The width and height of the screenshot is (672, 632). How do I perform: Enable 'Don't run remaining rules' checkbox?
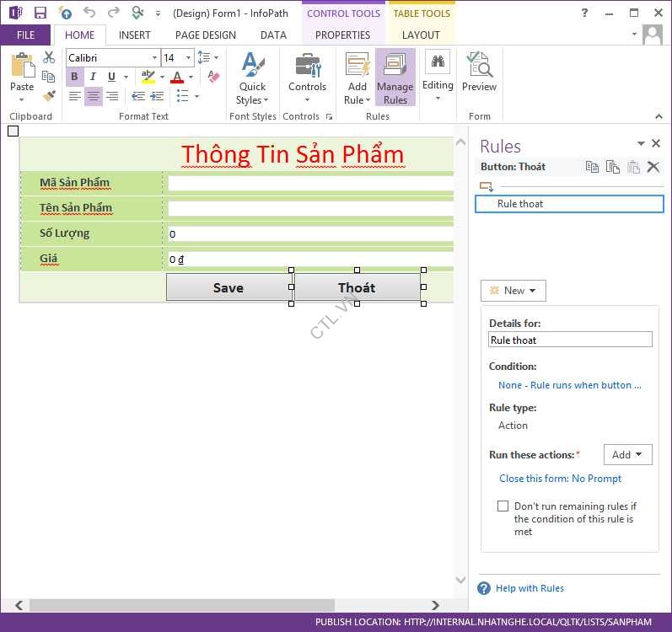click(503, 506)
